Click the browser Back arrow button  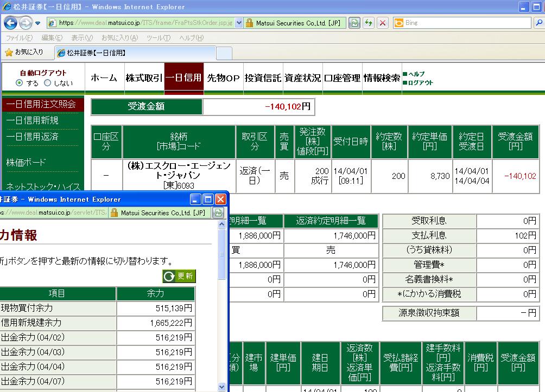(11, 23)
